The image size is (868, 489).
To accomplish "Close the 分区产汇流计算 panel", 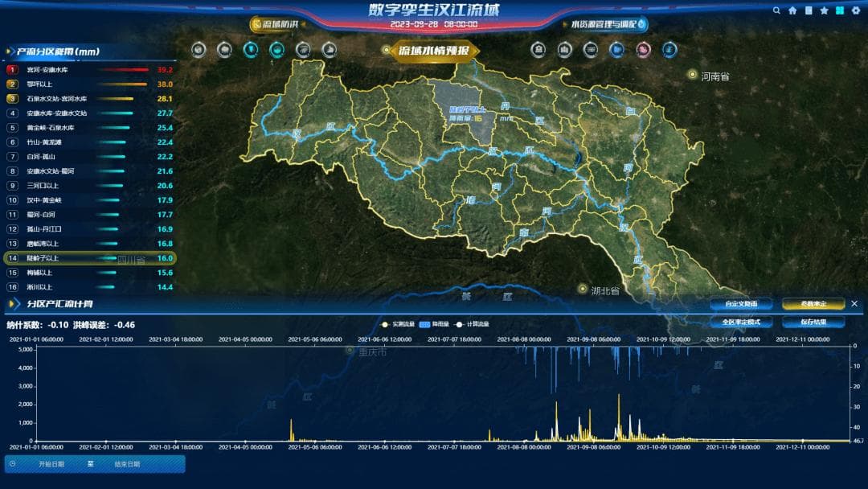I will click(854, 303).
